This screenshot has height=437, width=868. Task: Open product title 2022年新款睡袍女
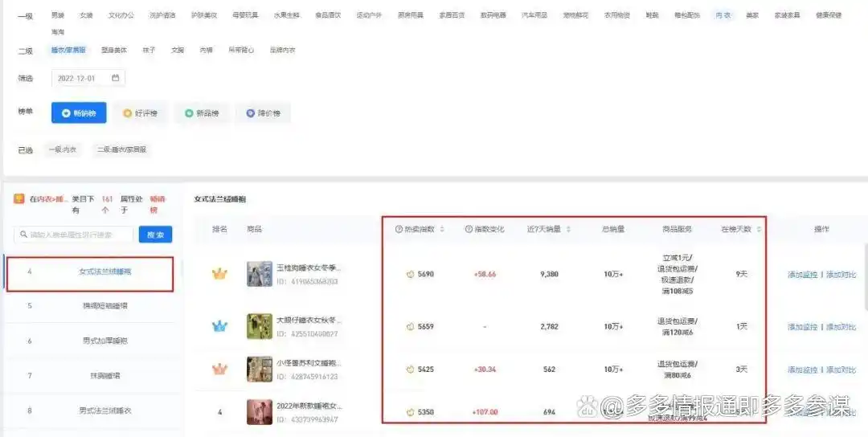pos(309,406)
